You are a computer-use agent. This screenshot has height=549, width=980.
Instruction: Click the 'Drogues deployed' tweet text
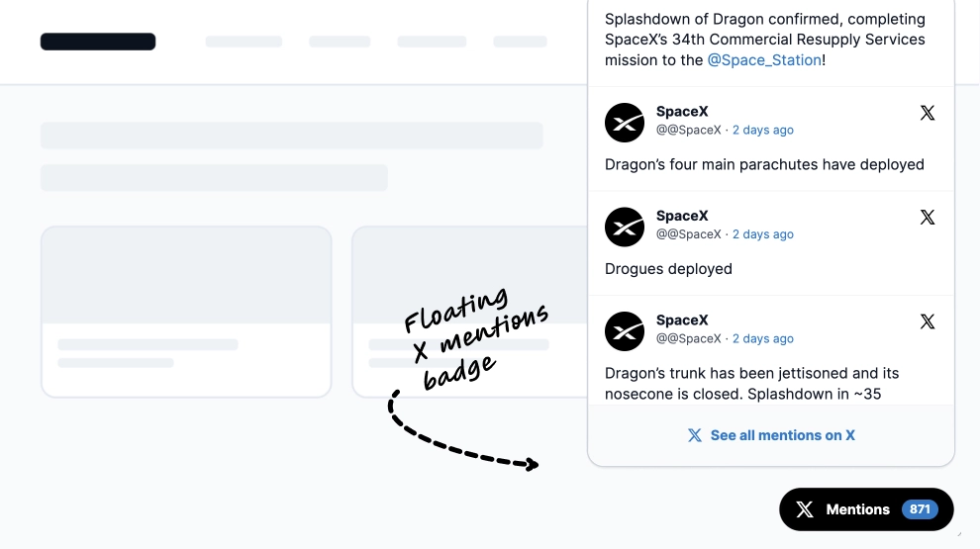coord(668,269)
